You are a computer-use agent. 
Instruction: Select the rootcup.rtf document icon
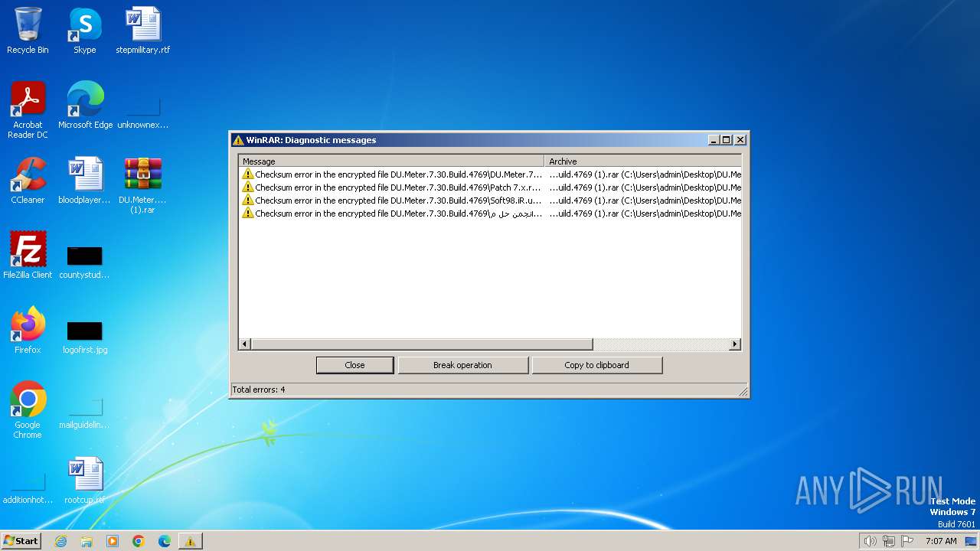85,480
